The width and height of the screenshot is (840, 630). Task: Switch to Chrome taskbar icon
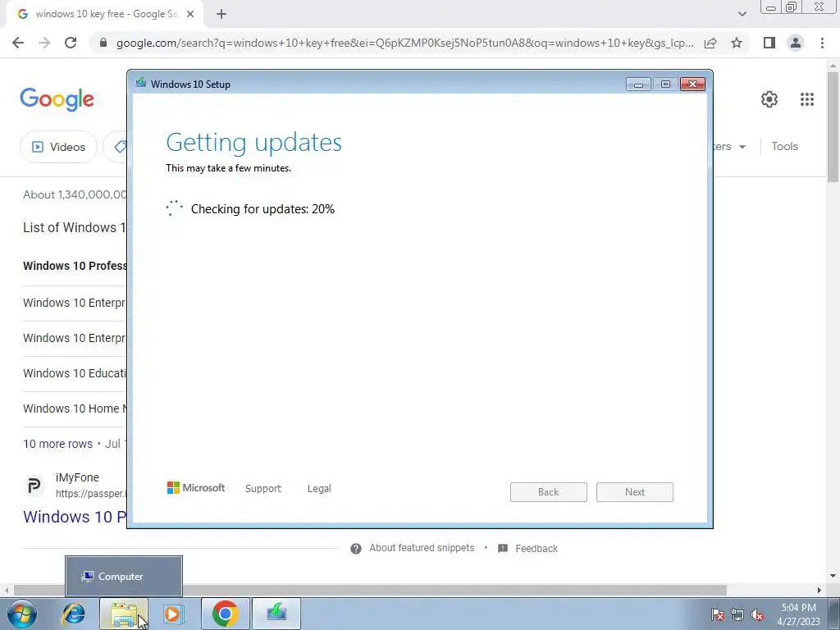coord(225,614)
